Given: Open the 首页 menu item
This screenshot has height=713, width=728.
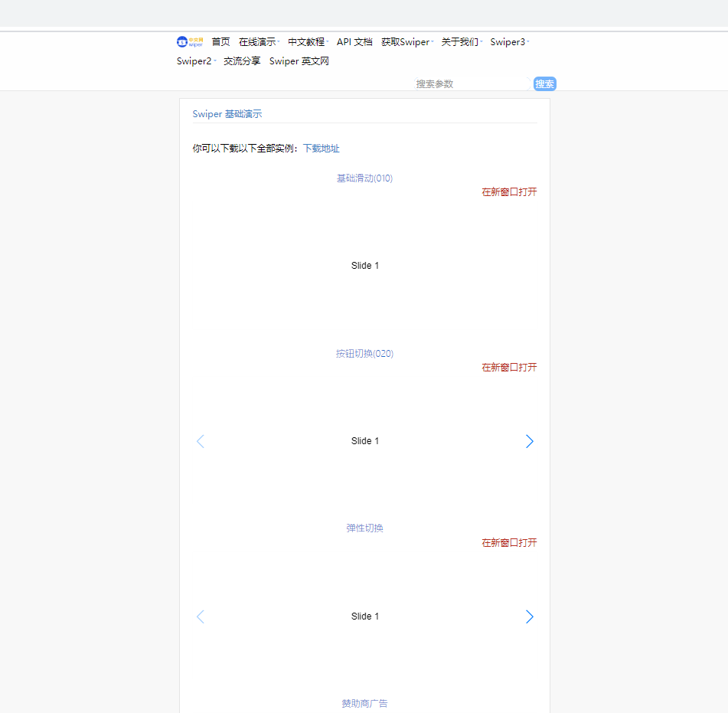Looking at the screenshot, I should point(220,42).
